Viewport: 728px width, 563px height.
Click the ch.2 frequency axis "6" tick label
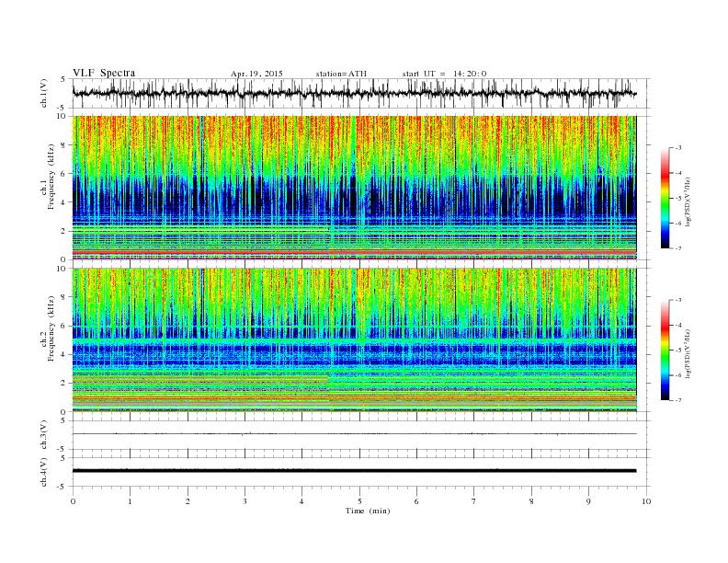coord(63,326)
